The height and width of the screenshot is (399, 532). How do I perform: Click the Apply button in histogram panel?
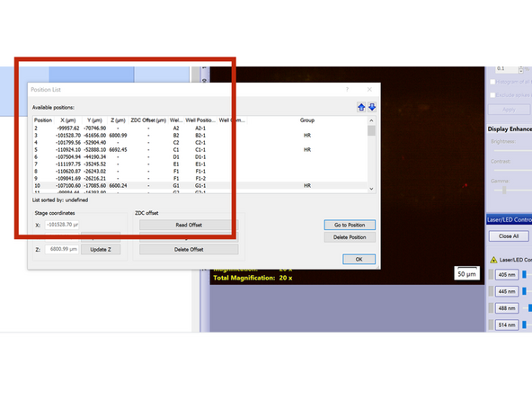509,110
